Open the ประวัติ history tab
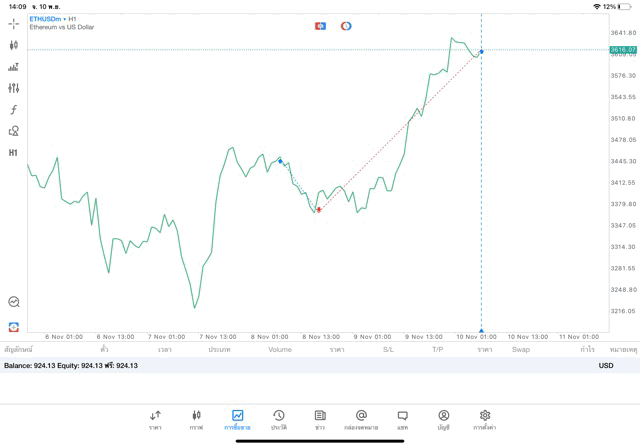Image resolution: width=640 pixels, height=447 pixels. coord(278,419)
